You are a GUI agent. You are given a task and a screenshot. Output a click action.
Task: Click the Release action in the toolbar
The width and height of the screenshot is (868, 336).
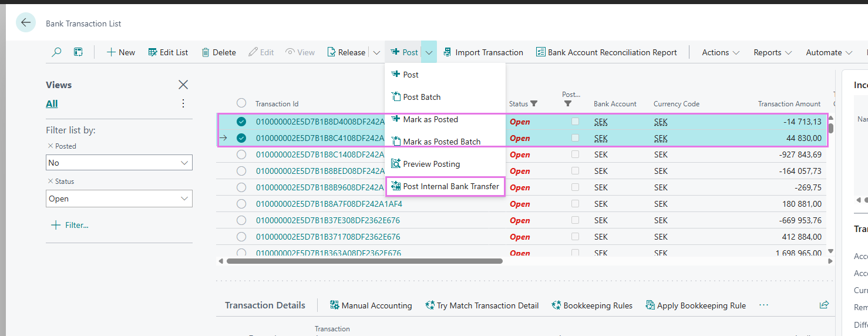pyautogui.click(x=346, y=52)
